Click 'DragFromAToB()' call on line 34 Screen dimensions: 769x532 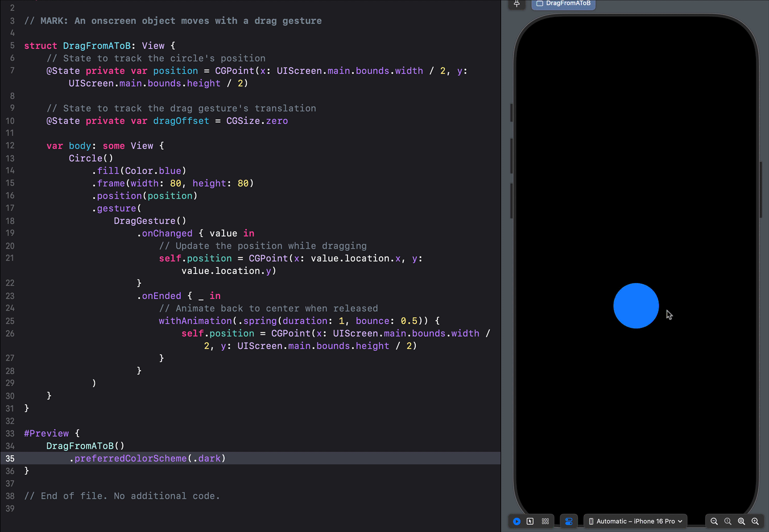tap(85, 446)
